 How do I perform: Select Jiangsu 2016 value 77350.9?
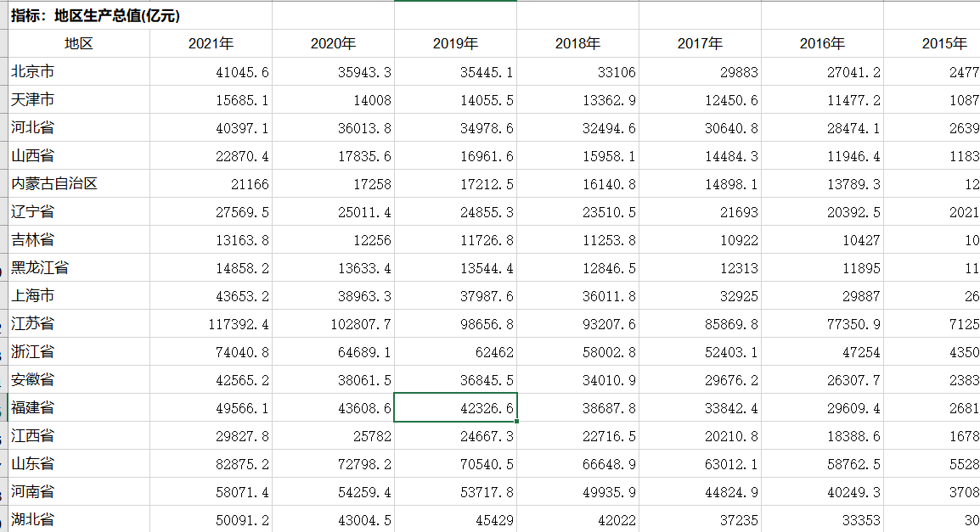click(x=823, y=323)
